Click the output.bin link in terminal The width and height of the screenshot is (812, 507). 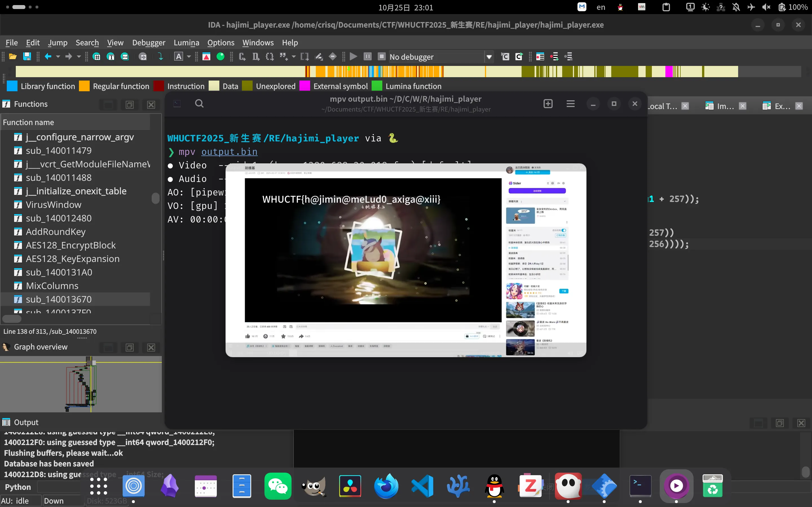pyautogui.click(x=229, y=152)
